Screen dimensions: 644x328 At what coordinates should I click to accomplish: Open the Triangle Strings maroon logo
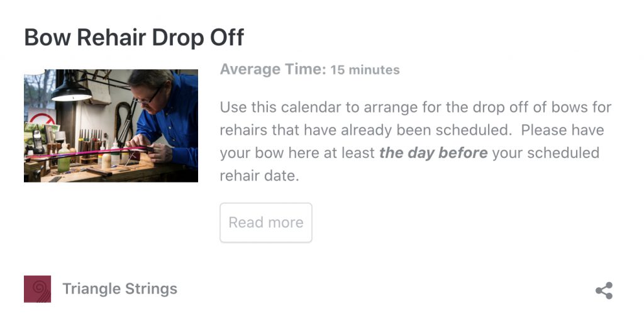pos(37,289)
